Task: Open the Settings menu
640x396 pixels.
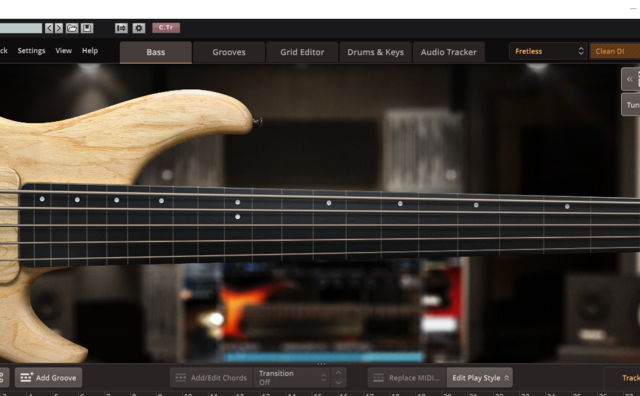Action: [31, 51]
